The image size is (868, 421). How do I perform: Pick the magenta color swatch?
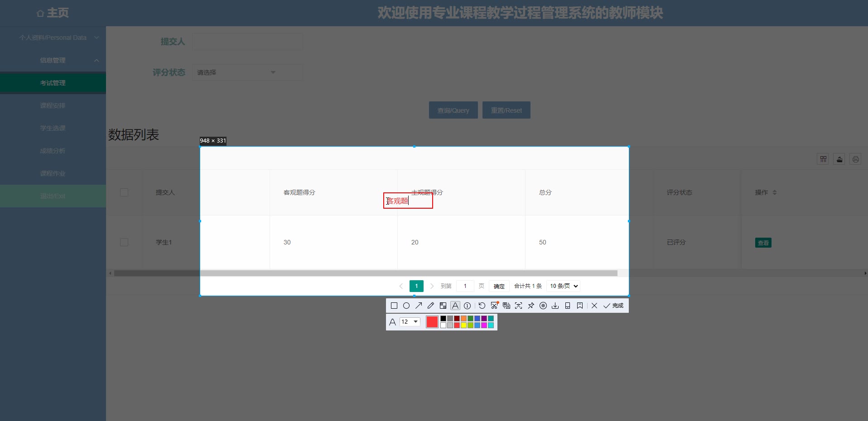484,325
